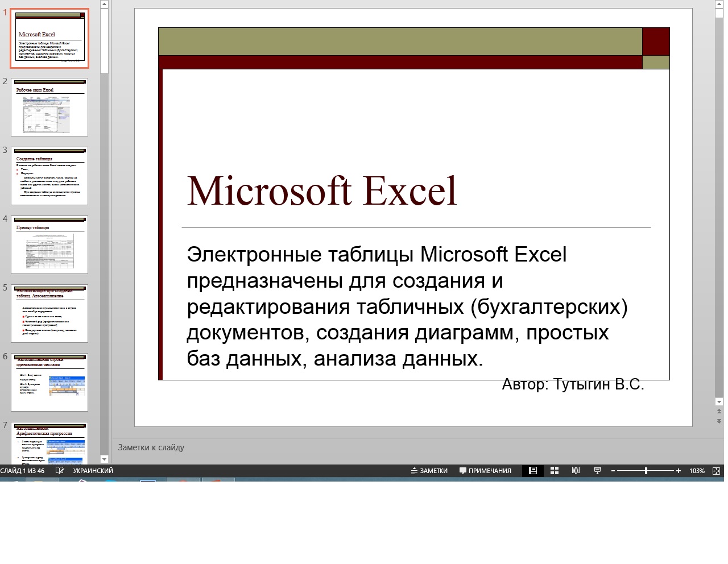Select slide 4 thumbnail Пример таблицы
Screen dimensions: 728x564
point(49,244)
